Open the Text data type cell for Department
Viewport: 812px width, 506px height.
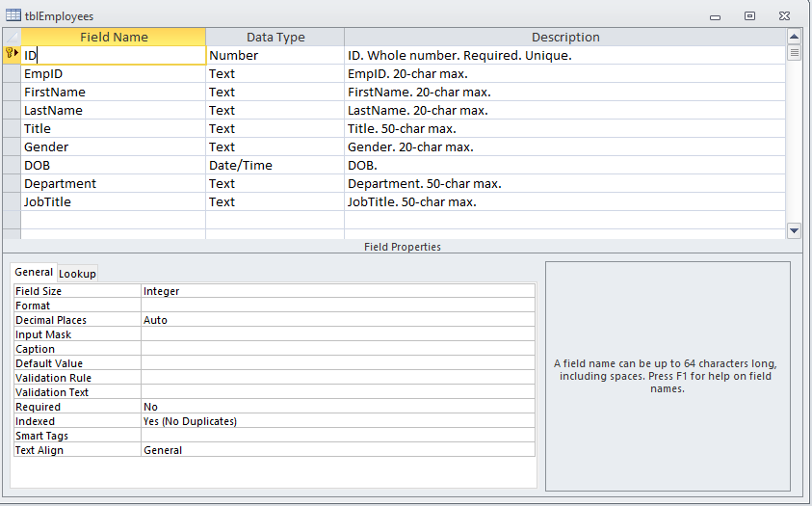[x=275, y=183]
